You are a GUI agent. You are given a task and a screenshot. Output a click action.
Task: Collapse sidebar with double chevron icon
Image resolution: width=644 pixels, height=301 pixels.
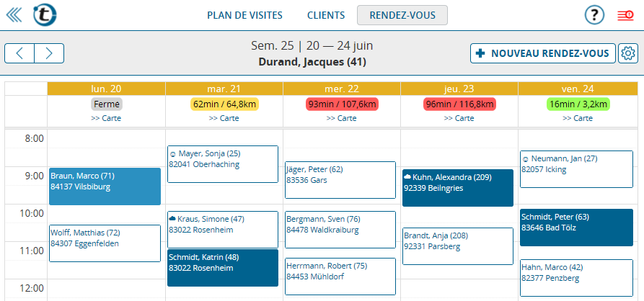pyautogui.click(x=14, y=16)
